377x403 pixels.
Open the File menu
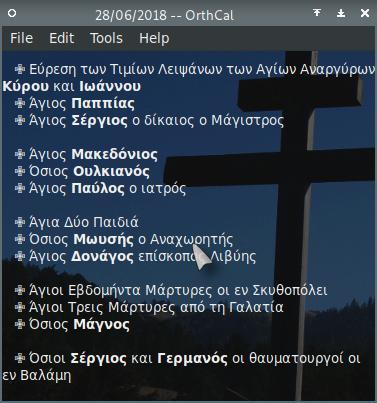click(21, 38)
